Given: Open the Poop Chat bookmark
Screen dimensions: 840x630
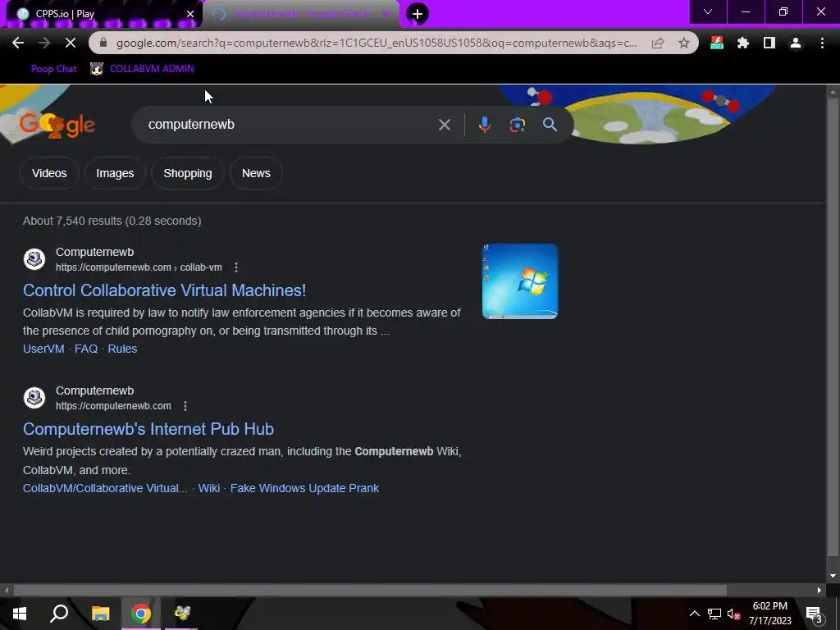Looking at the screenshot, I should pos(53,69).
